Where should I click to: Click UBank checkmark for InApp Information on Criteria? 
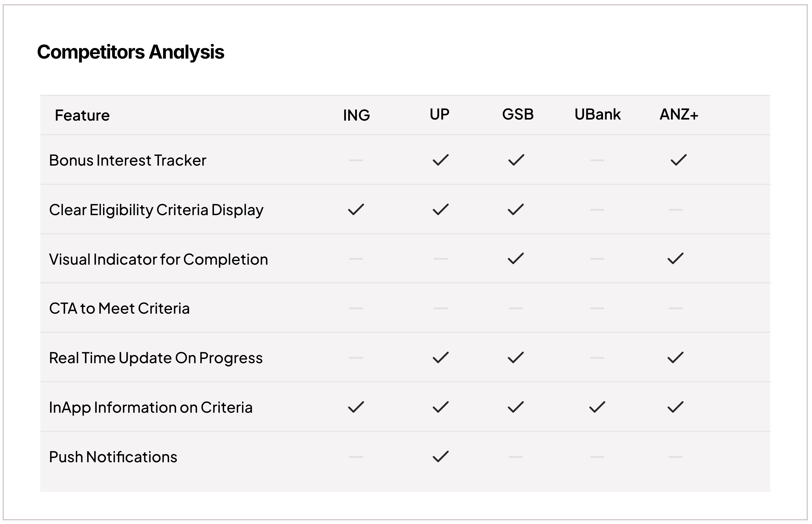pos(597,407)
